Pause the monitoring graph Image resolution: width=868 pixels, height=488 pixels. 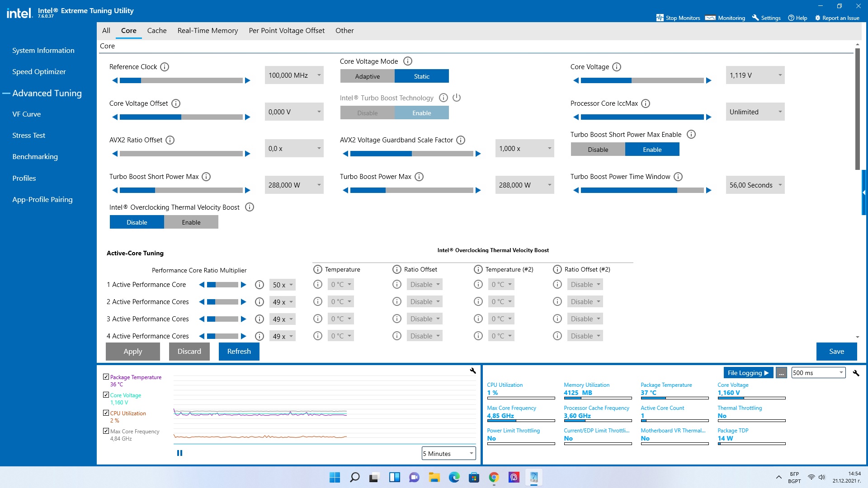(179, 453)
